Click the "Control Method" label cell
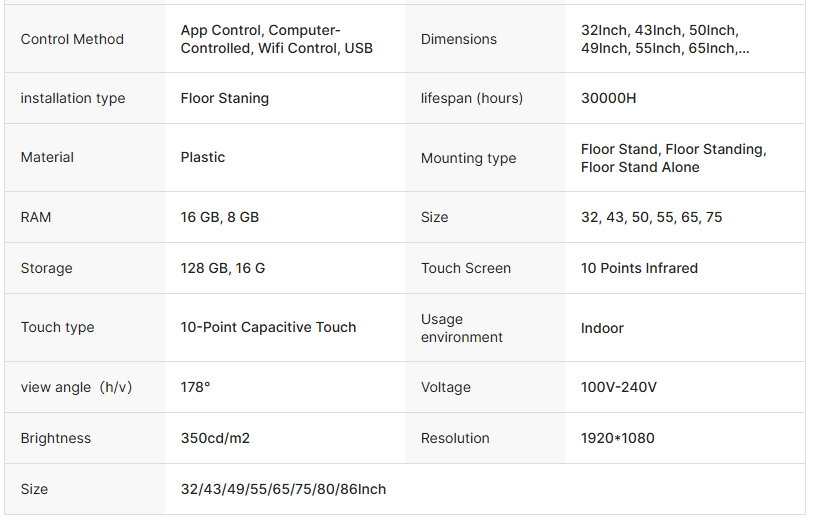Image resolution: width=814 pixels, height=522 pixels. tap(72, 39)
